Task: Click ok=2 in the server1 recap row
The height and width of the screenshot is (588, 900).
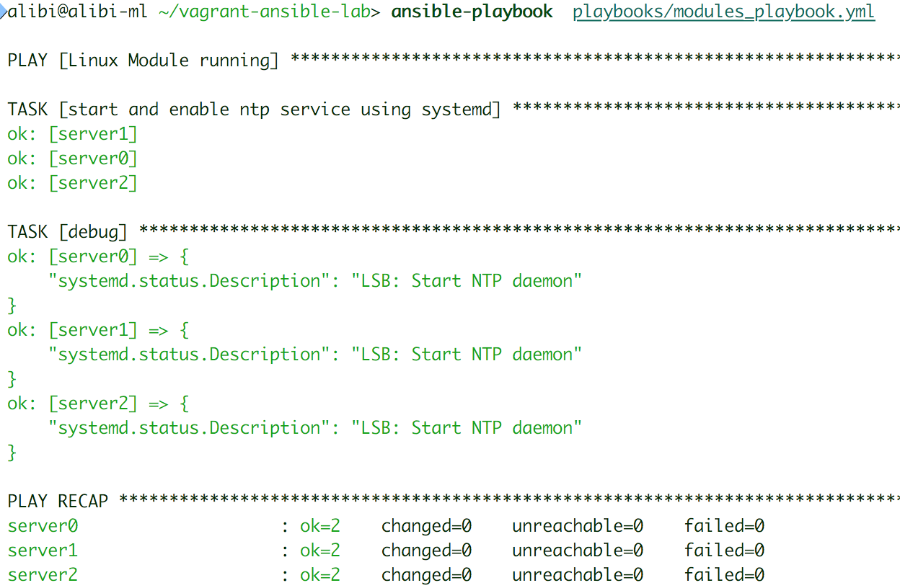Action: (320, 551)
